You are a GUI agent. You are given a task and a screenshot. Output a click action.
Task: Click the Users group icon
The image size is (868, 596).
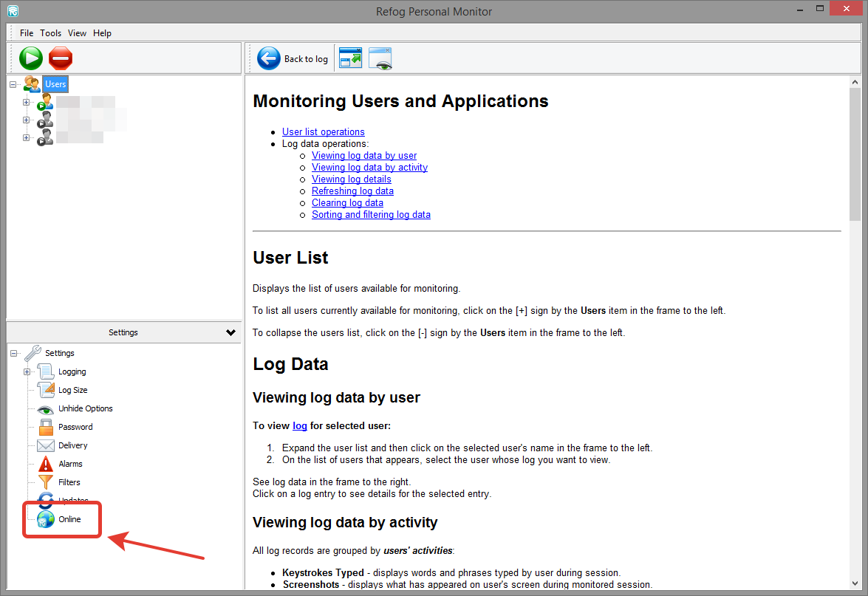[x=32, y=84]
